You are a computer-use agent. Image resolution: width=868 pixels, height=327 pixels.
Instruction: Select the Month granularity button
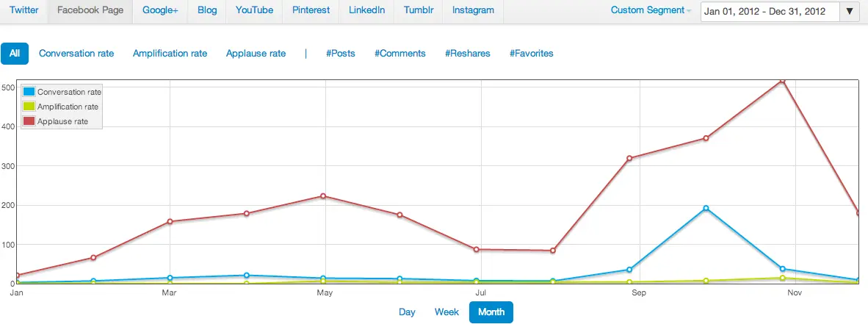point(491,312)
